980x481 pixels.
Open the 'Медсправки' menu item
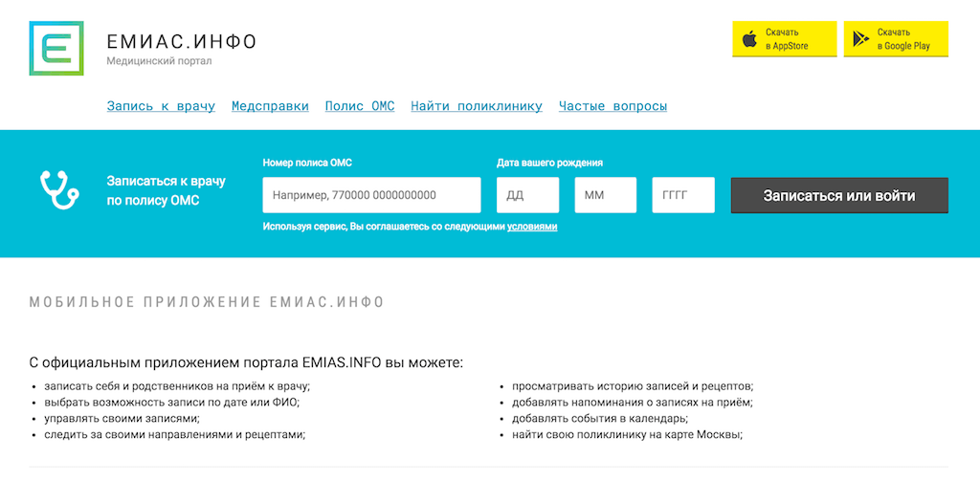coord(270,106)
